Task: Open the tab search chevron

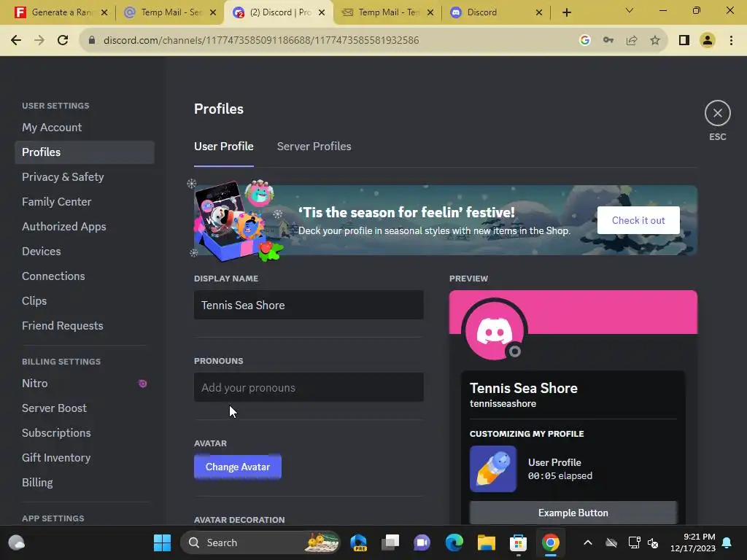Action: [630, 10]
